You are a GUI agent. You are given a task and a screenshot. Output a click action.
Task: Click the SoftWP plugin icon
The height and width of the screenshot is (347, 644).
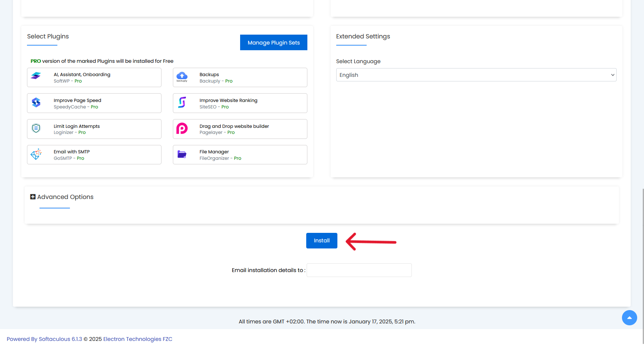coord(36,76)
